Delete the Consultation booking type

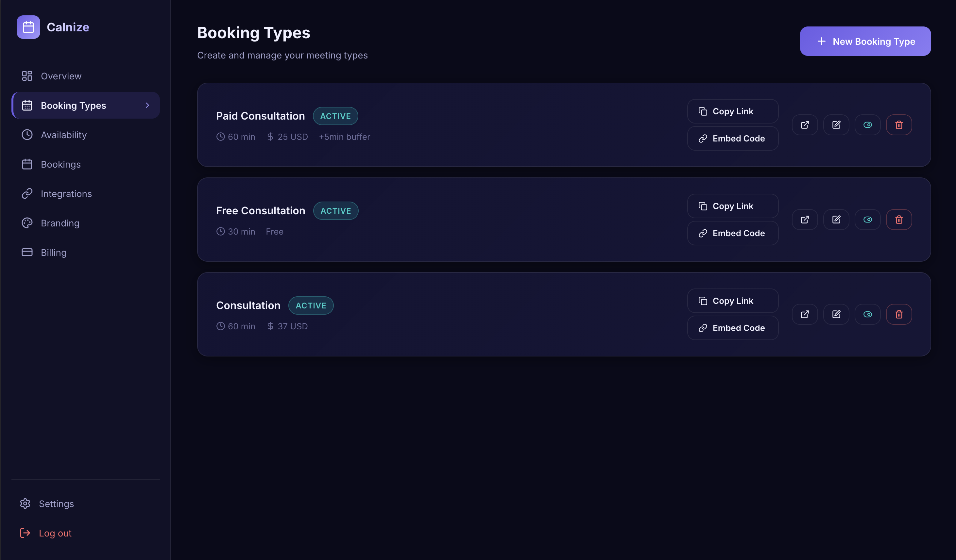click(899, 314)
